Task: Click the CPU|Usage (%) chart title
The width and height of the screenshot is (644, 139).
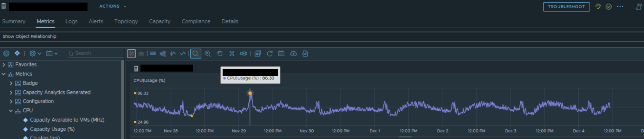Action: [x=149, y=80]
